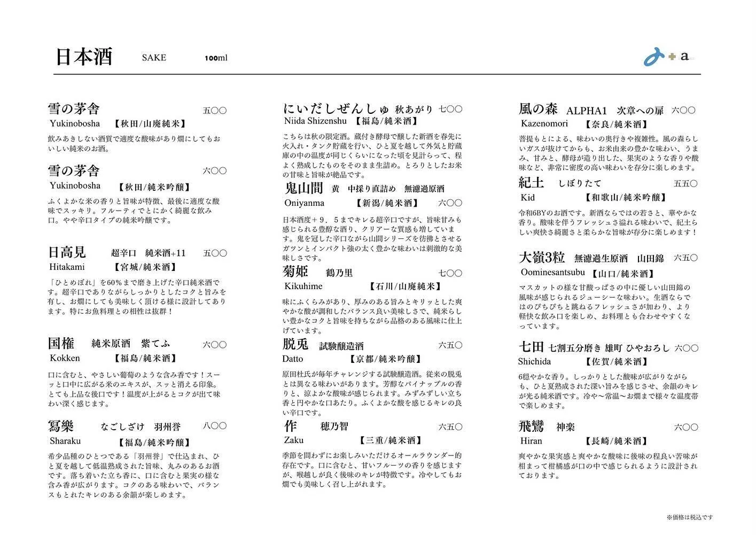
Task: Click the 【秋田/純米吟醸】 tag
Action: click(x=153, y=187)
